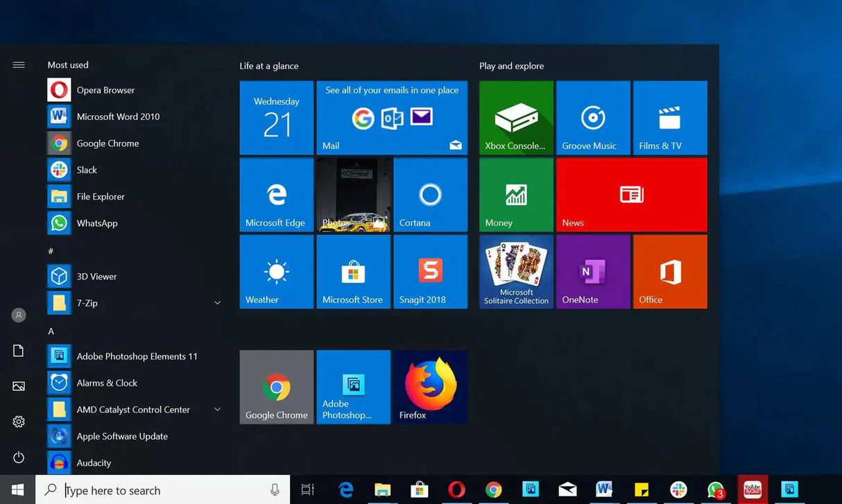The height and width of the screenshot is (504, 842).
Task: Expand the 7-Zip group chevron
Action: [x=217, y=303]
